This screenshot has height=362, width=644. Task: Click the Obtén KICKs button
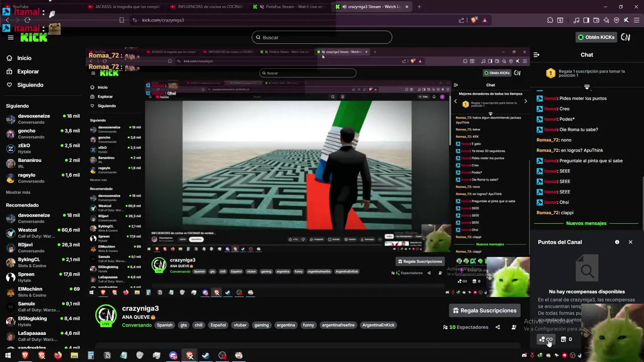[596, 37]
